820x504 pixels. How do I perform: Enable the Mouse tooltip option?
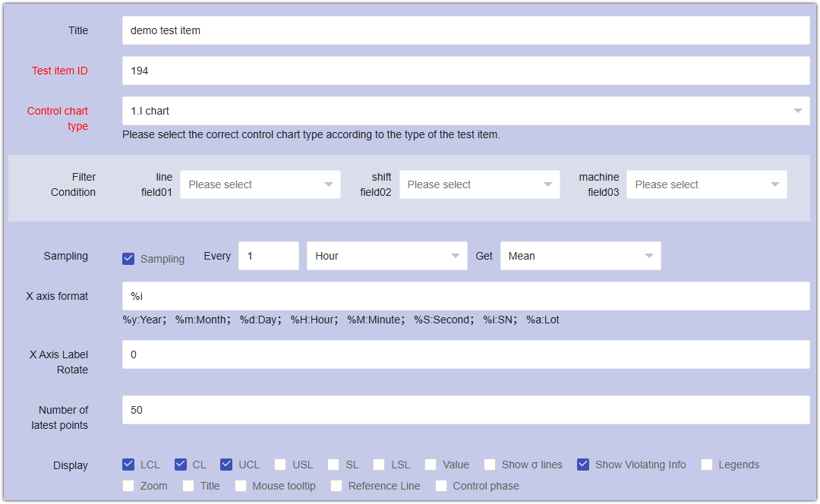pyautogui.click(x=240, y=486)
